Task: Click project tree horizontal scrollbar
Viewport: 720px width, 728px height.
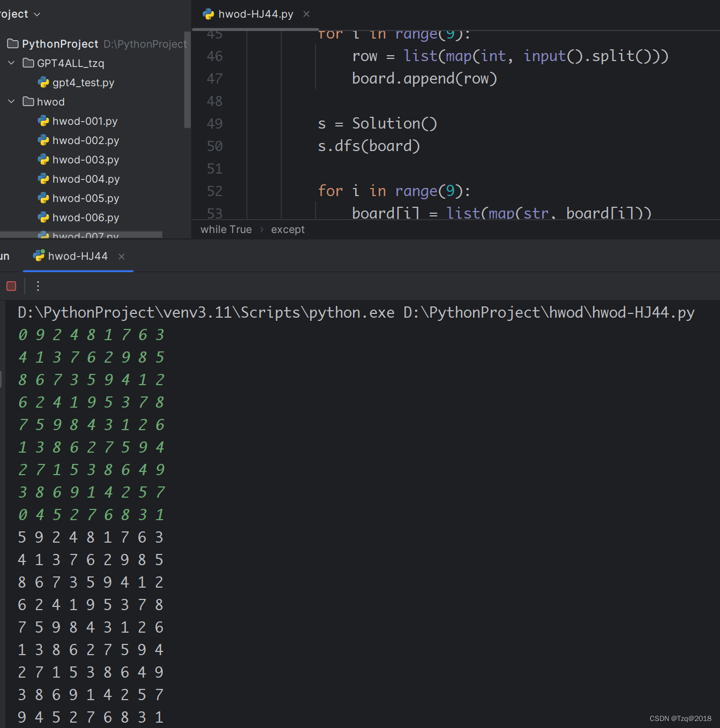Action: [x=81, y=234]
